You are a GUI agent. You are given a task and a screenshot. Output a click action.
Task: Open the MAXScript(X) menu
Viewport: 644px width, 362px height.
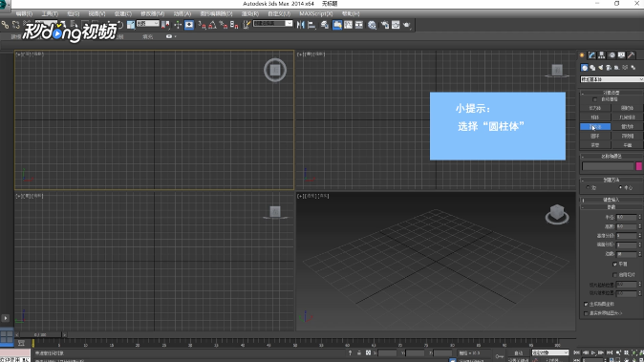click(316, 14)
